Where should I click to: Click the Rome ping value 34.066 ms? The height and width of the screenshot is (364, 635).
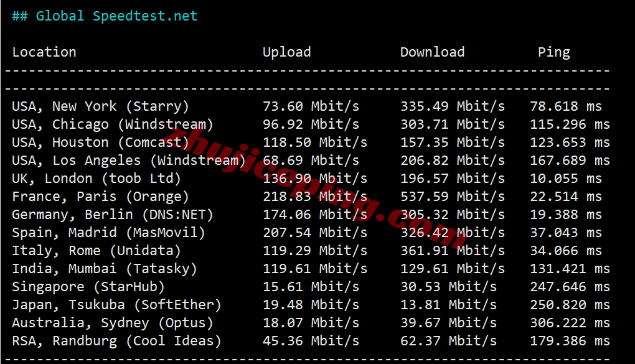click(566, 251)
